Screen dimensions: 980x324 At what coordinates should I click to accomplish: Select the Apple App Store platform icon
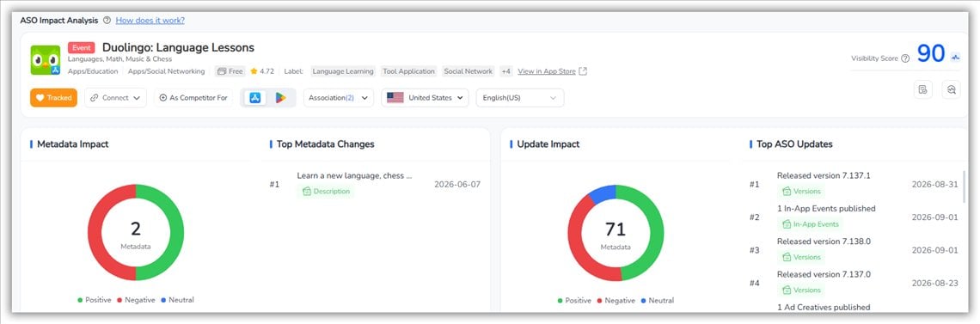pyautogui.click(x=255, y=98)
